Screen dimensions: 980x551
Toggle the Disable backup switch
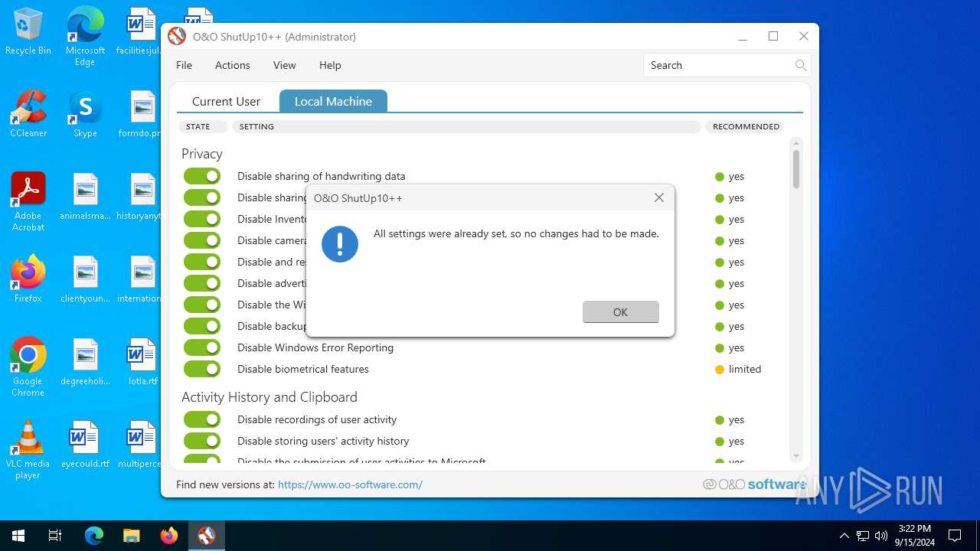(x=202, y=326)
